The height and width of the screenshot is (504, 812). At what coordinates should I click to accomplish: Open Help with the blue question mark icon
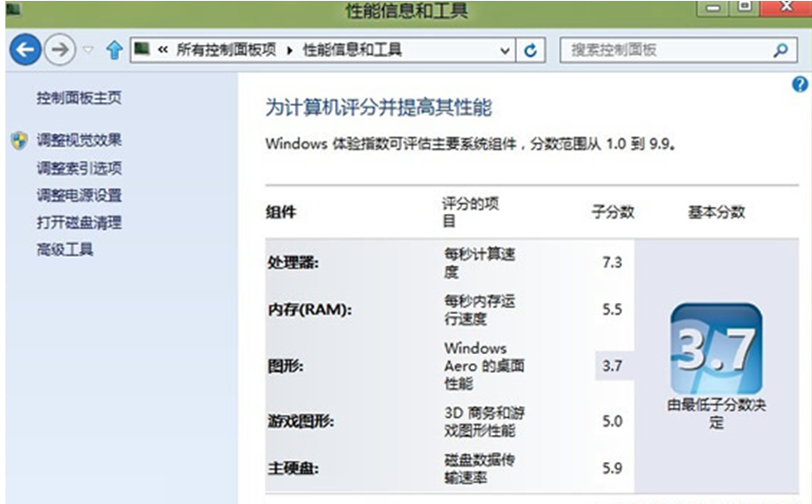coord(800,84)
